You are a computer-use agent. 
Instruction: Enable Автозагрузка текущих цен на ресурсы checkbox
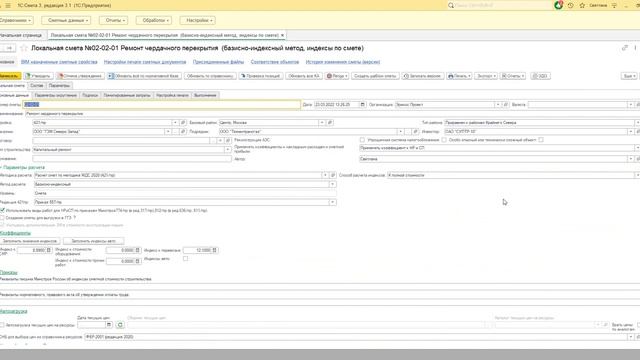(2, 325)
